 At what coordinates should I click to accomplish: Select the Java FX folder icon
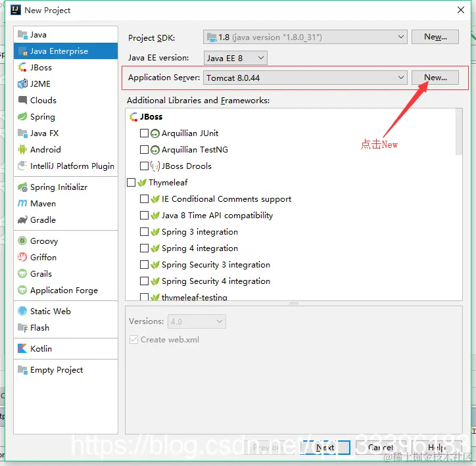(x=22, y=133)
